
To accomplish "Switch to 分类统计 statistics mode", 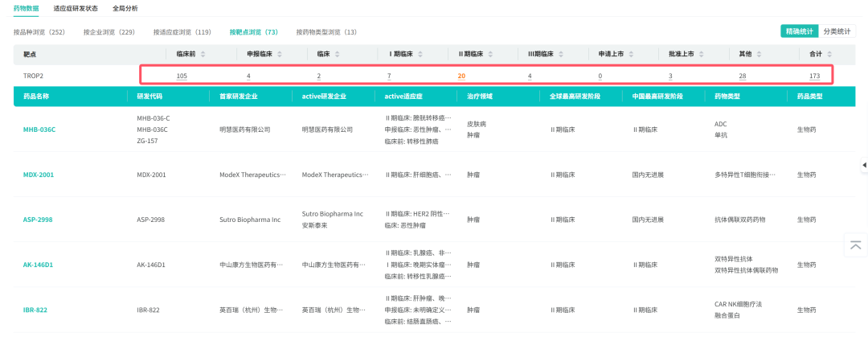I will click(x=837, y=31).
